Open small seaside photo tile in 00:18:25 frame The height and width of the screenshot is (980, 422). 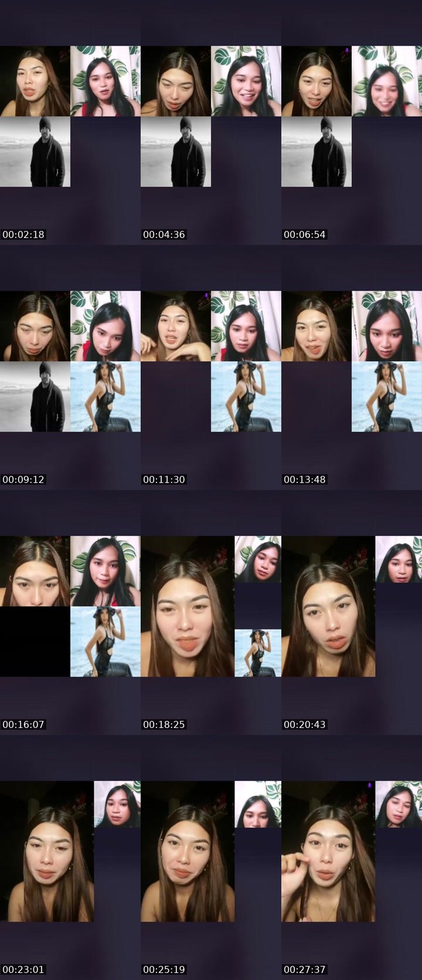(258, 653)
